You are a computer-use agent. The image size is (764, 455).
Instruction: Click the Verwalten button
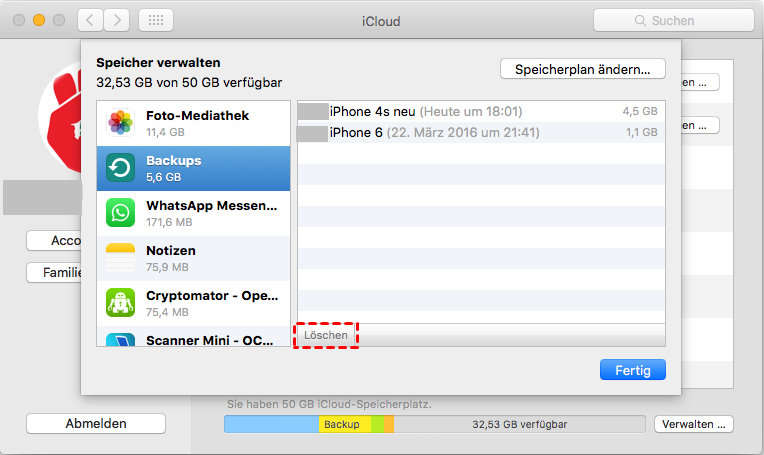694,424
